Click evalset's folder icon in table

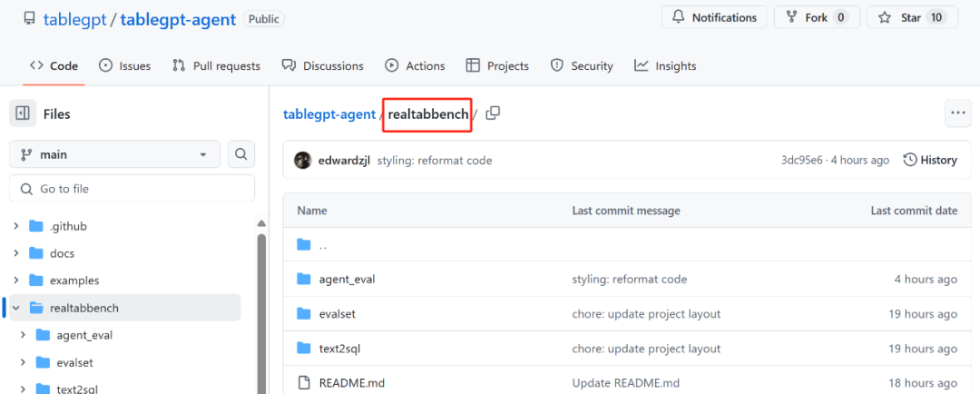coord(304,313)
